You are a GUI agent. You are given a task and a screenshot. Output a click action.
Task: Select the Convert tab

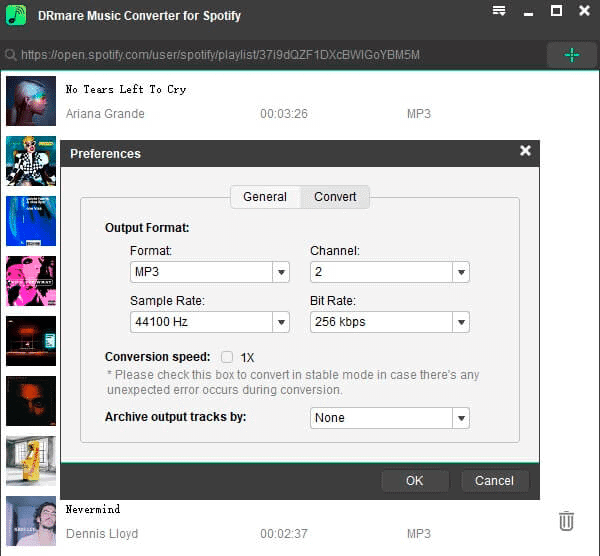335,197
